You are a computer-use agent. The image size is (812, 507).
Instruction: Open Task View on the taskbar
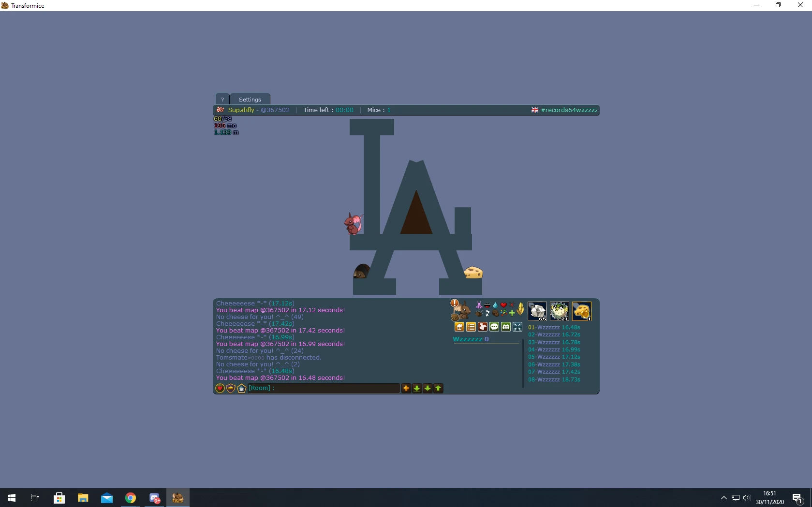point(35,498)
